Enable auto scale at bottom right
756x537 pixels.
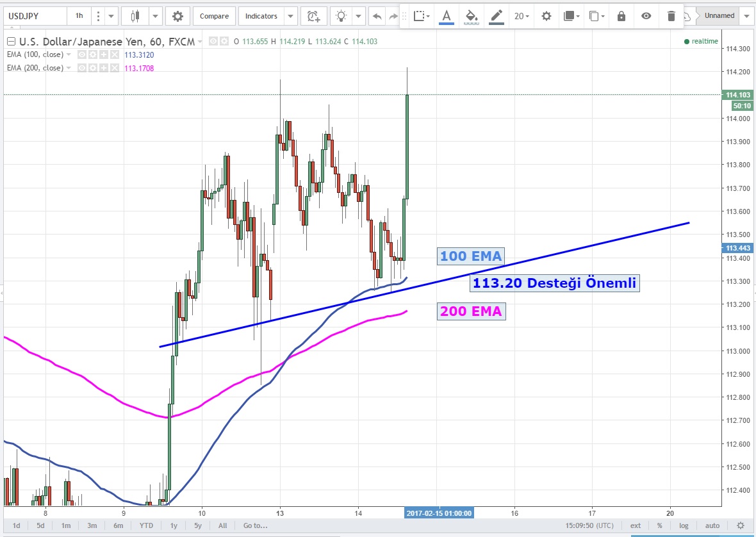712,525
